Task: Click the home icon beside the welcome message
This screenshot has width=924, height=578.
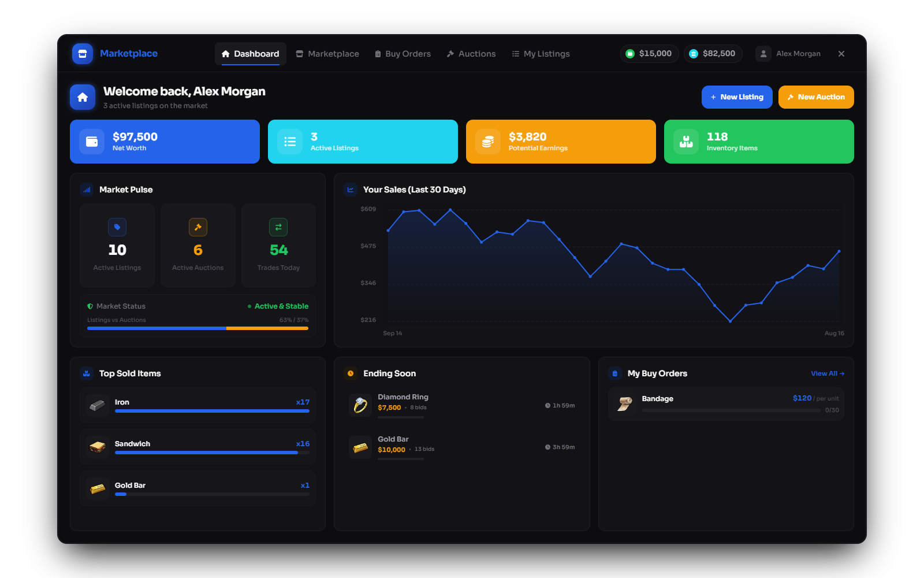Action: tap(83, 97)
